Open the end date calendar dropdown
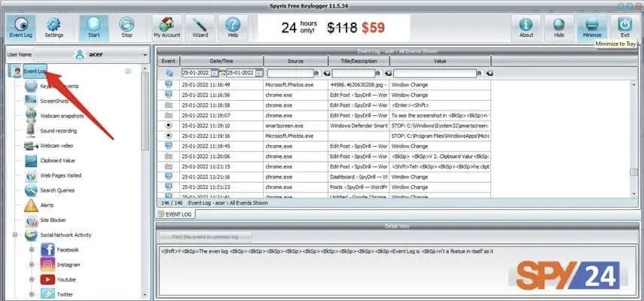 click(x=259, y=73)
